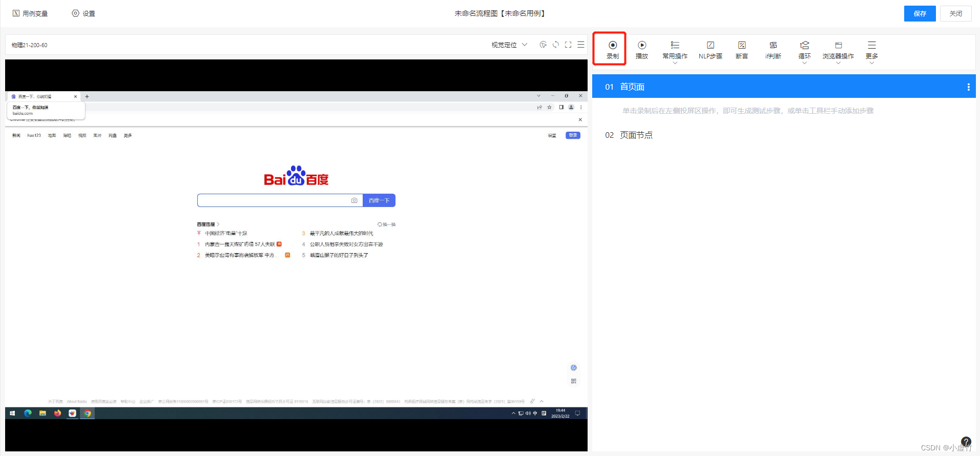980x456 pixels.
Task: Click the 关闭 button
Action: pyautogui.click(x=955, y=13)
